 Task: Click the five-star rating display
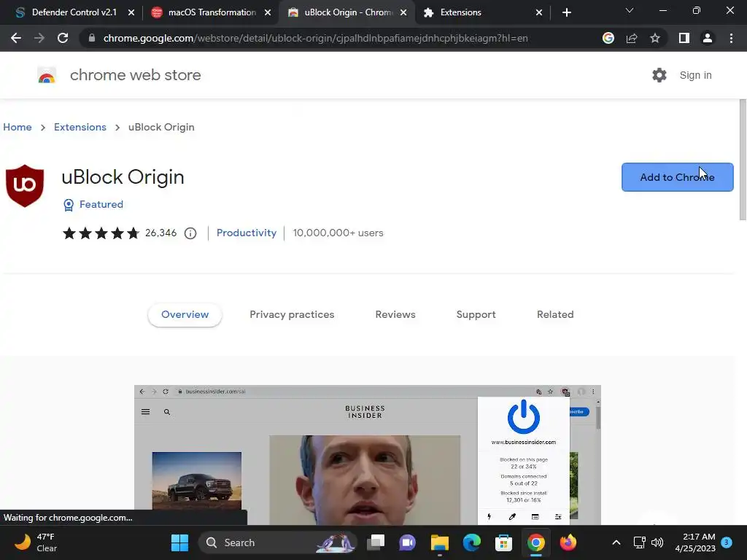(x=101, y=233)
